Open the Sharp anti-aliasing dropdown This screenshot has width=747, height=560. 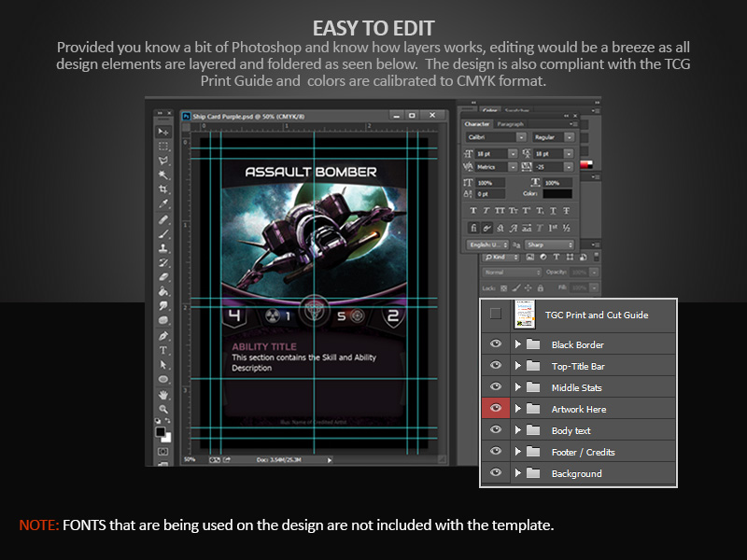(549, 245)
